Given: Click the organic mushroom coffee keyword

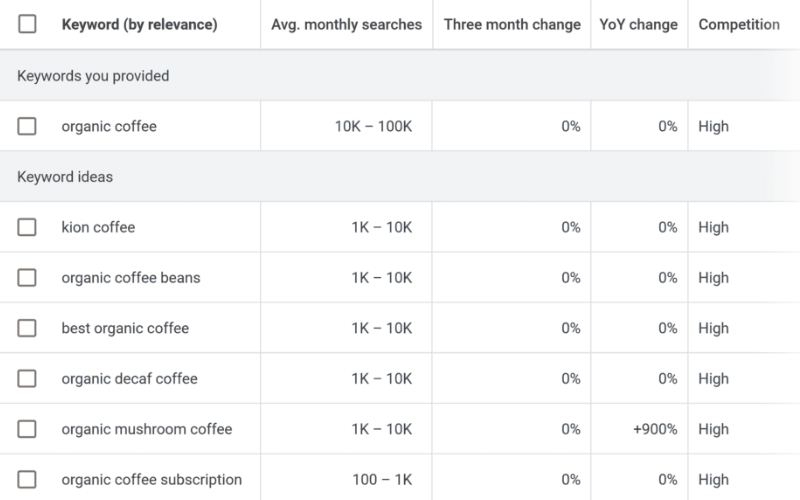Looking at the screenshot, I should [x=146, y=429].
